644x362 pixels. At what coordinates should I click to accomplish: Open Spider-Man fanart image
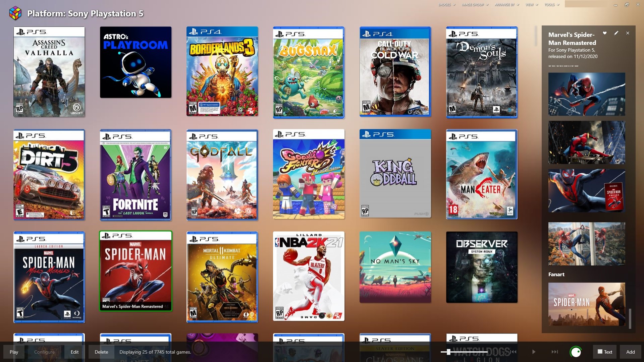pos(587,304)
